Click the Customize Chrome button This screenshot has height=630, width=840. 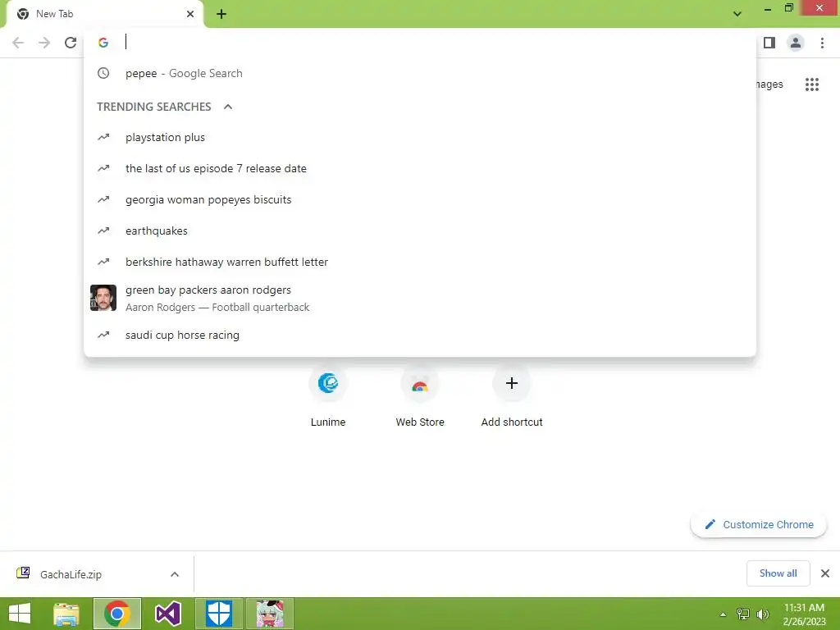click(x=759, y=524)
